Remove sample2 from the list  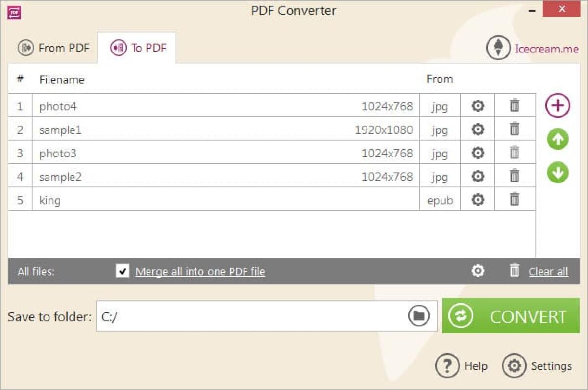514,176
